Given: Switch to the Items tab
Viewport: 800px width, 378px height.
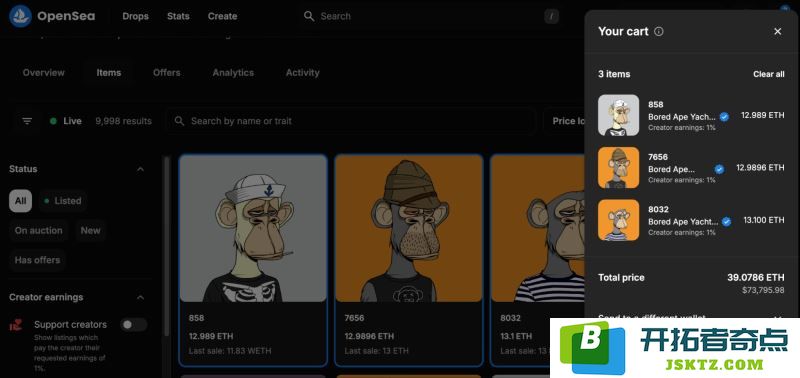Looking at the screenshot, I should pyautogui.click(x=109, y=73).
